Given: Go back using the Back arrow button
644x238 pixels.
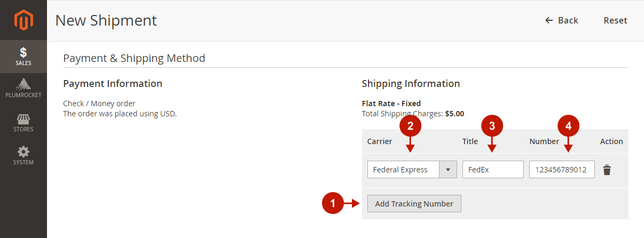Looking at the screenshot, I should (x=561, y=20).
